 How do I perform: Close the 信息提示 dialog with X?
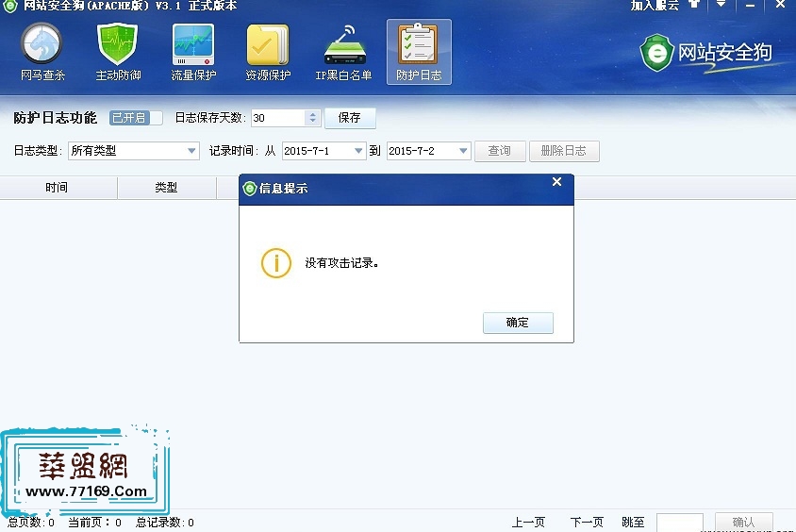556,182
